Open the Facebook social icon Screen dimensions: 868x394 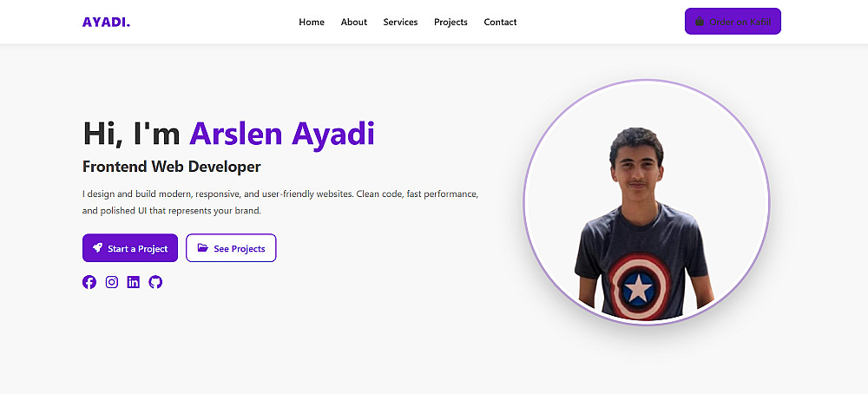click(89, 282)
